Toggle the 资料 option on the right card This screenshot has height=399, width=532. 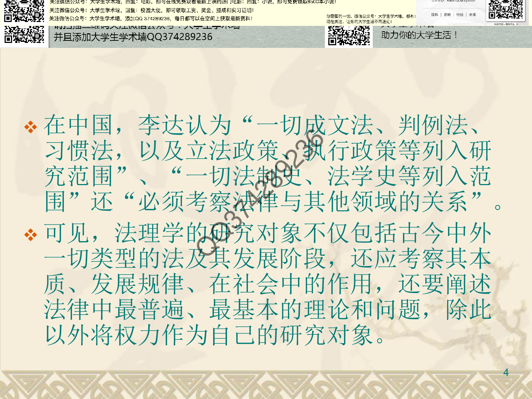[435, 15]
